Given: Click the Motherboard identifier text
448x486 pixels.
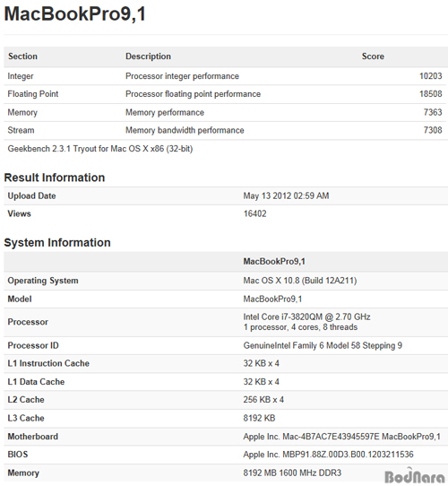Looking at the screenshot, I should tap(341, 437).
